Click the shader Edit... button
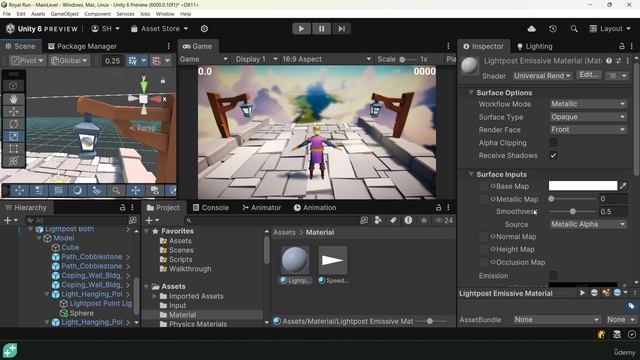Viewport: 640px width, 360px height. (589, 75)
